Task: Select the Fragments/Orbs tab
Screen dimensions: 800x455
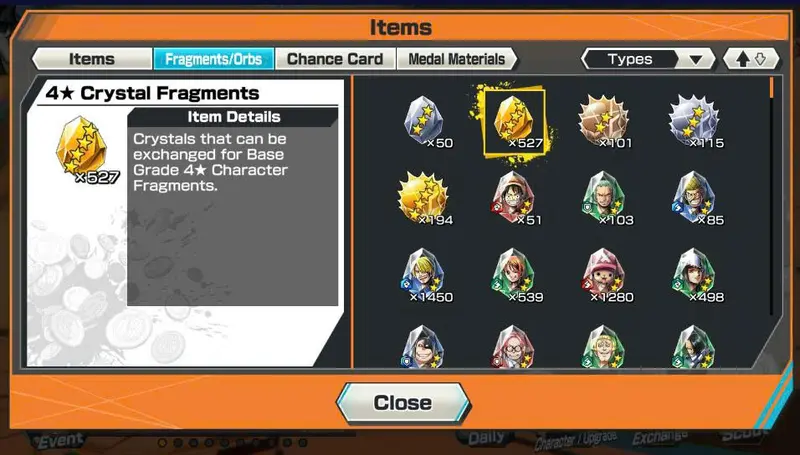Action: coord(214,59)
